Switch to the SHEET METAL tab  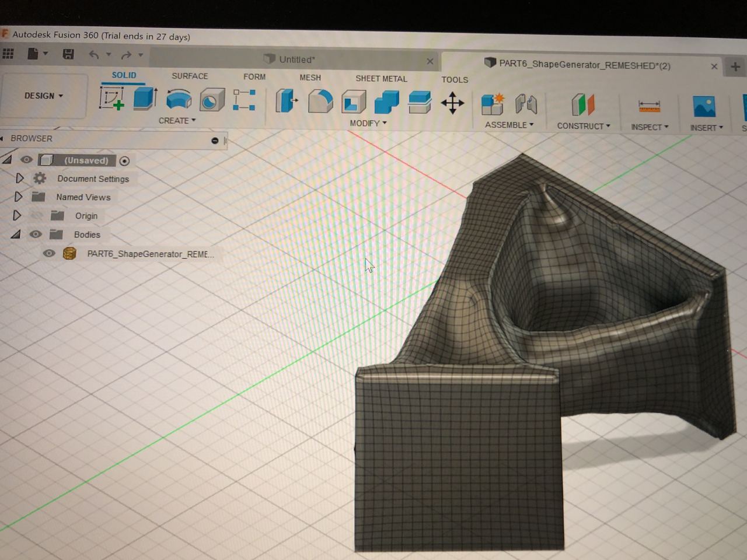[x=381, y=79]
